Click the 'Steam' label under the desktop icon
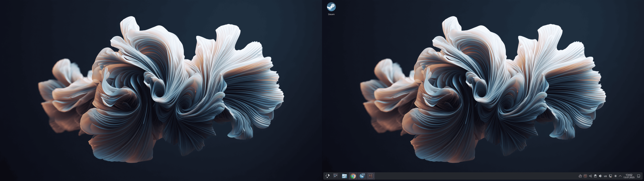Viewport: 644px width, 181px height. (331, 14)
